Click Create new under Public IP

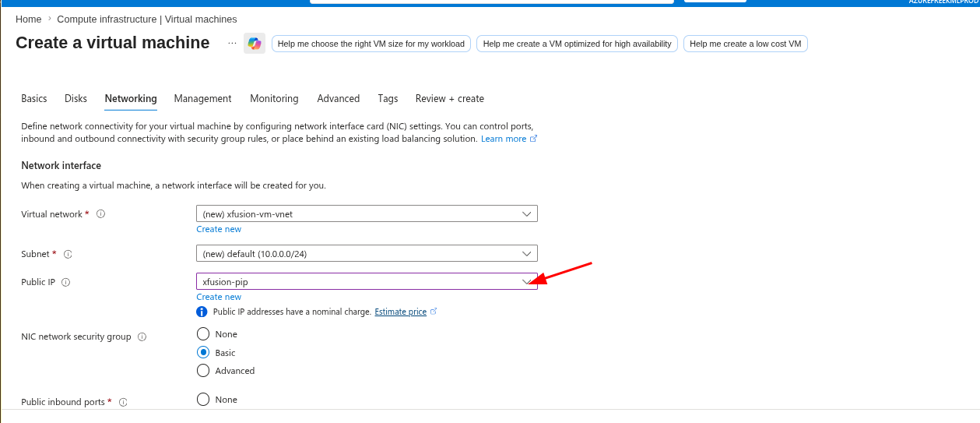point(219,297)
